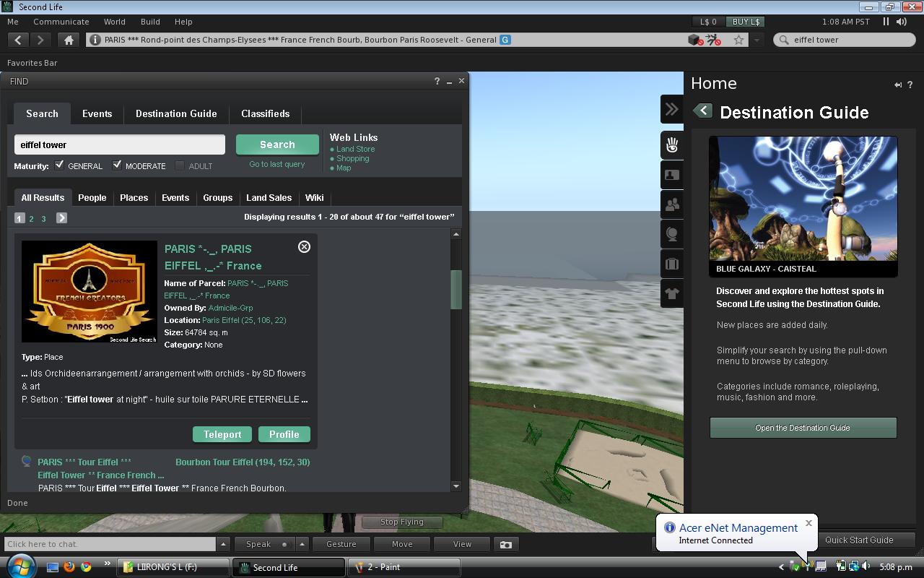
Task: Open the World menu
Action: 114,22
